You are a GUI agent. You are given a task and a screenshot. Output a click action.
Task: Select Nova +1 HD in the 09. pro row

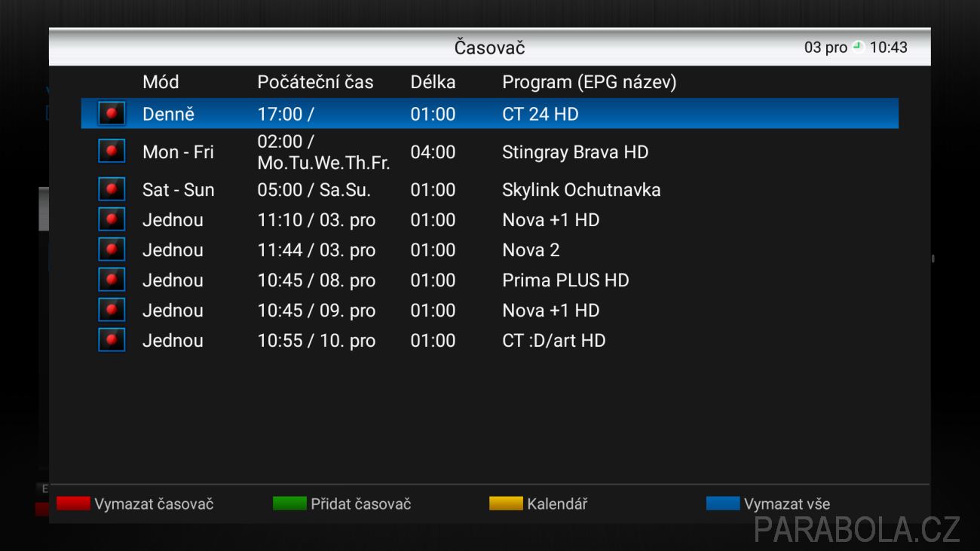pyautogui.click(x=550, y=310)
